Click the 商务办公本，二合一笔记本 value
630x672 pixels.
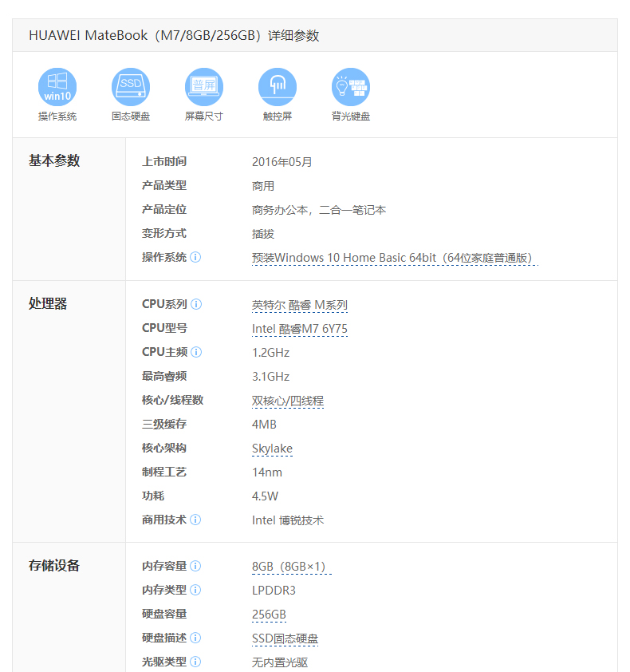tap(319, 210)
